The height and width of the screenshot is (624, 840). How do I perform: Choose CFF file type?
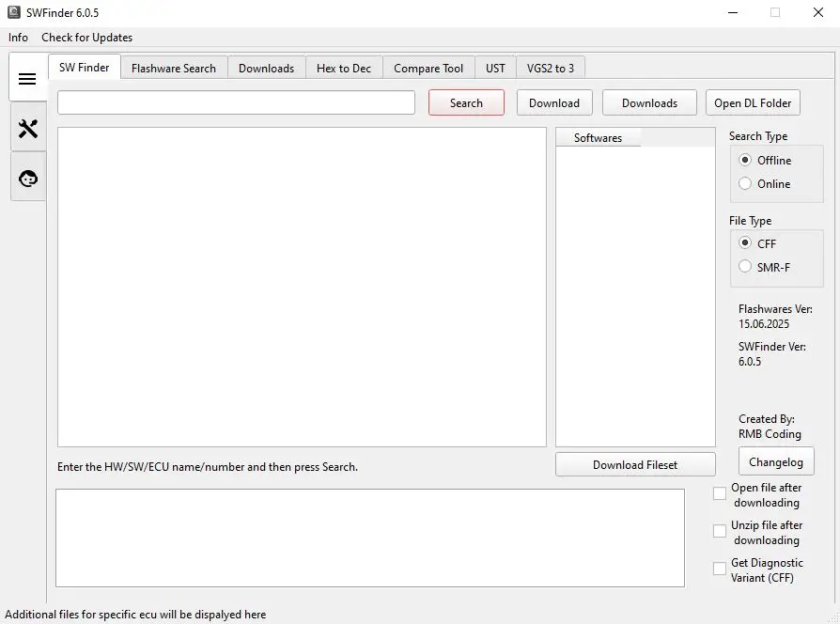point(746,243)
